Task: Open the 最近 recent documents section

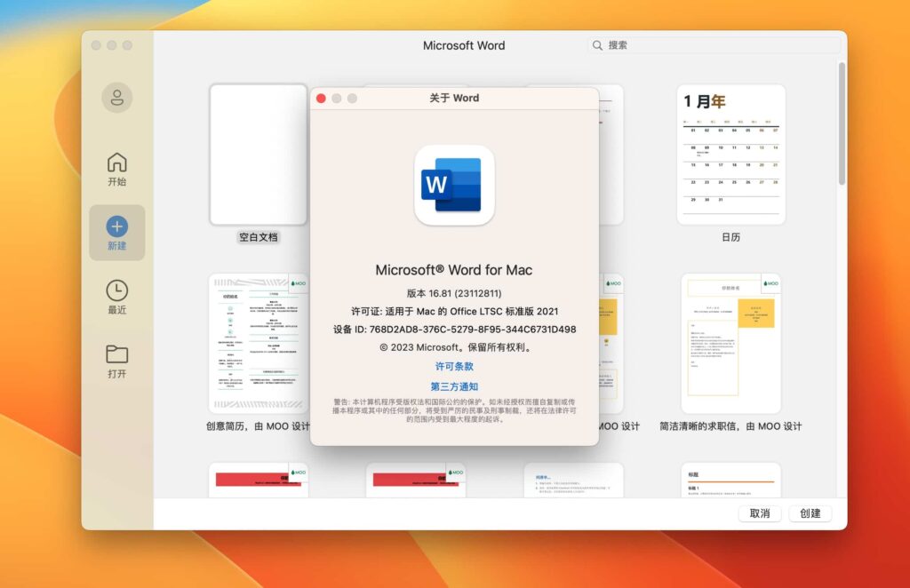Action: click(116, 297)
